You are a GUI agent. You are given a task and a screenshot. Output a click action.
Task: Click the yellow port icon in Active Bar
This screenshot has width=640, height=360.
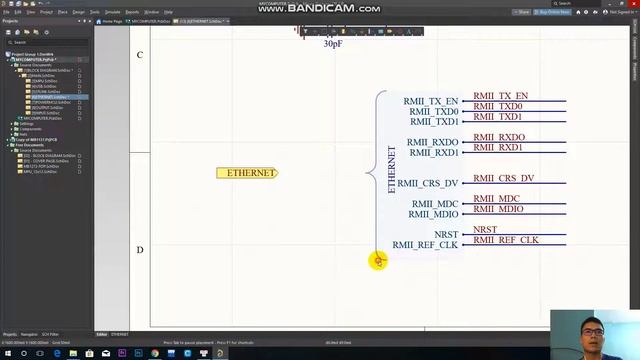(x=390, y=31)
